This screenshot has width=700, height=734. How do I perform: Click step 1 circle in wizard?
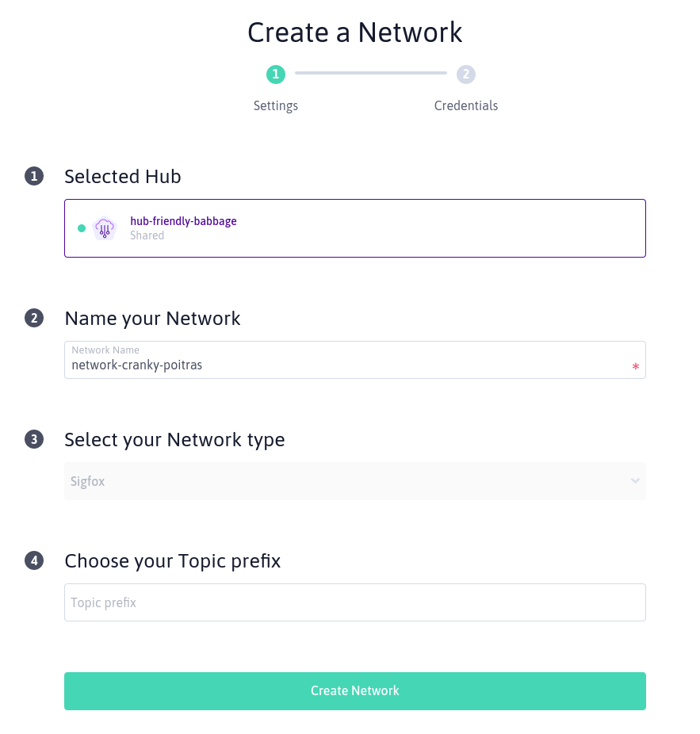pyautogui.click(x=276, y=75)
